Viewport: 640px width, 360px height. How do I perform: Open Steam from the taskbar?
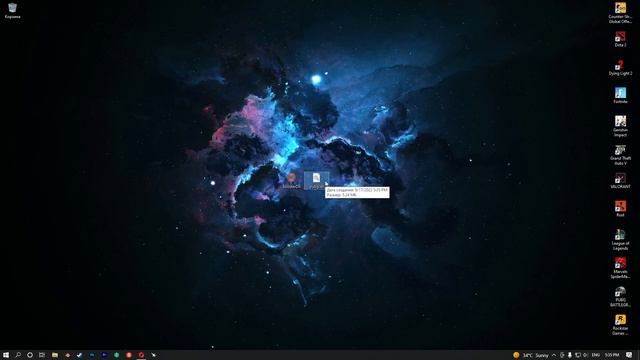click(80, 355)
